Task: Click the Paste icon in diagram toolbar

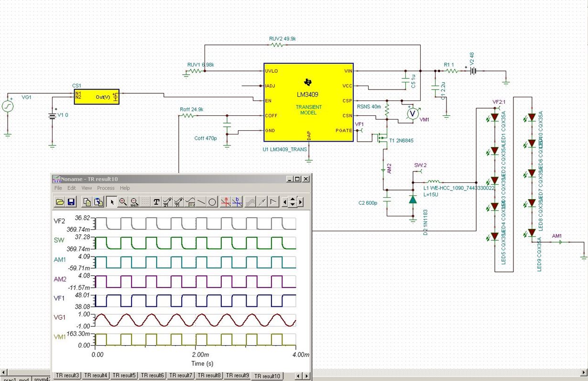Action: tap(98, 202)
